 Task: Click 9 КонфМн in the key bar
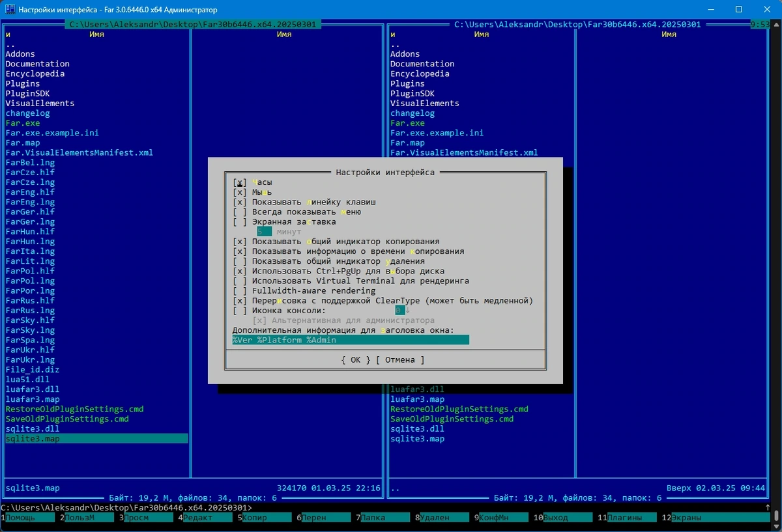(501, 518)
